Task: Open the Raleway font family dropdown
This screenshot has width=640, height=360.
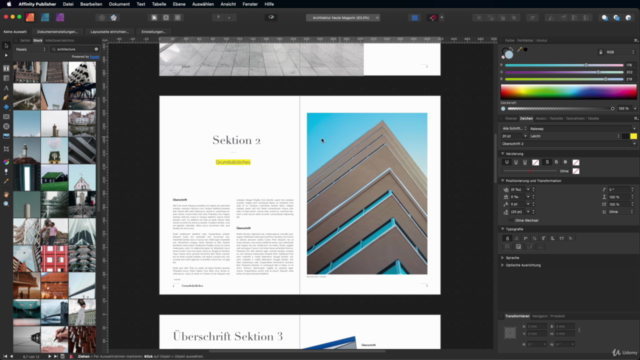Action: pos(582,129)
